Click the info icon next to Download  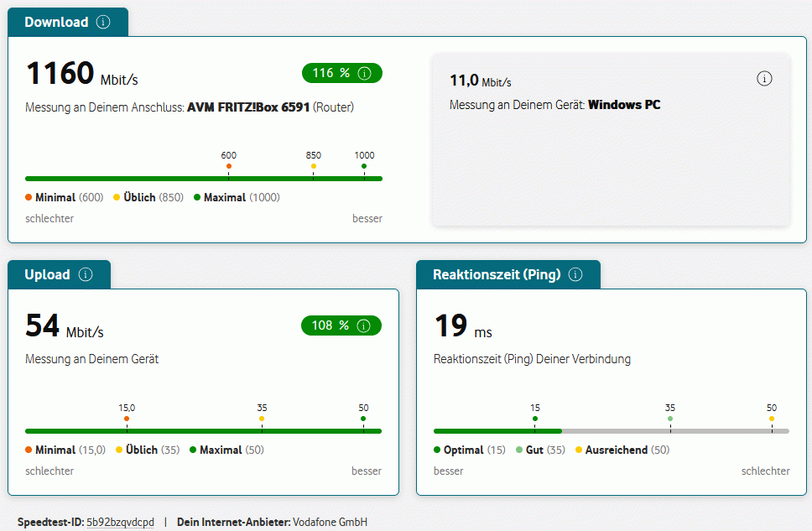103,22
